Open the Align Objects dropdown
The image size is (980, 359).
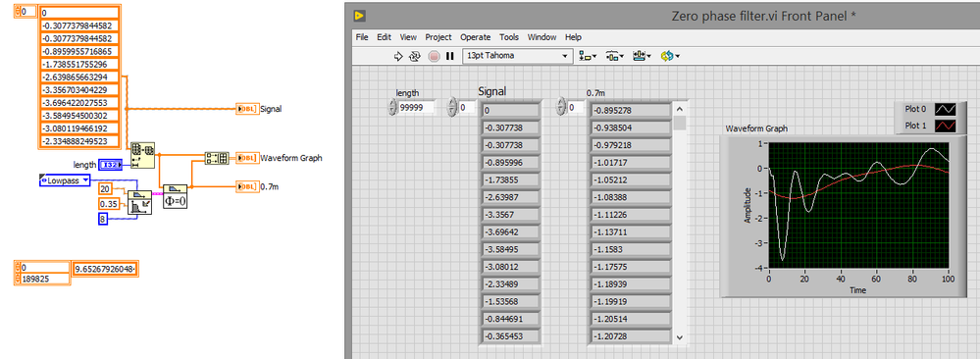point(588,56)
